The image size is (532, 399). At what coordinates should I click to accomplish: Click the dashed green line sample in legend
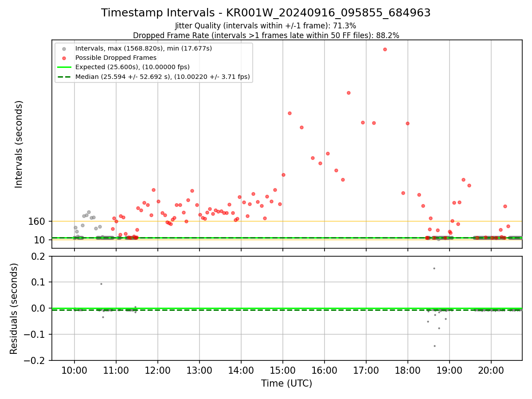(64, 77)
